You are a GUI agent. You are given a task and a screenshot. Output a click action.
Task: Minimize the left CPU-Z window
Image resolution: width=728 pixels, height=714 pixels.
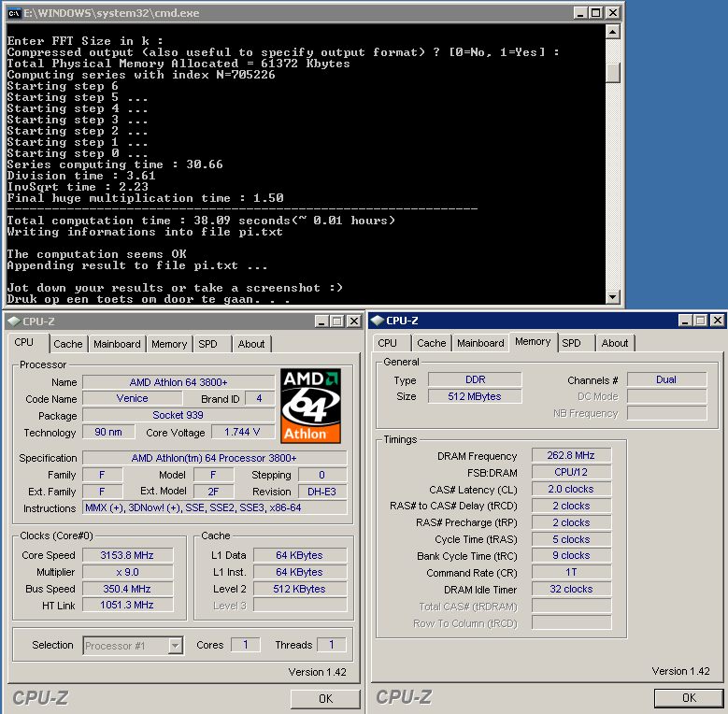[321, 321]
